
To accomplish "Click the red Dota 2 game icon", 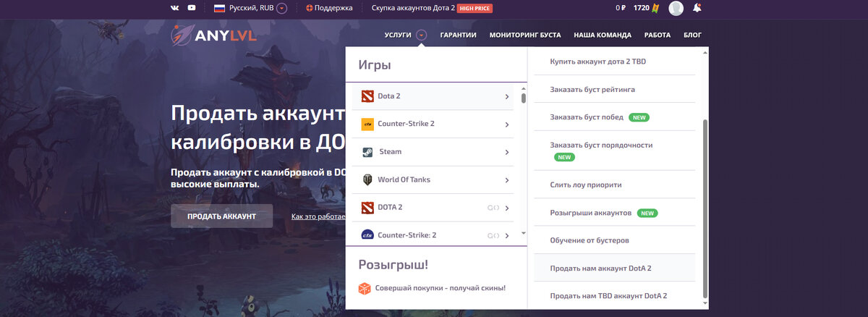I will click(367, 96).
